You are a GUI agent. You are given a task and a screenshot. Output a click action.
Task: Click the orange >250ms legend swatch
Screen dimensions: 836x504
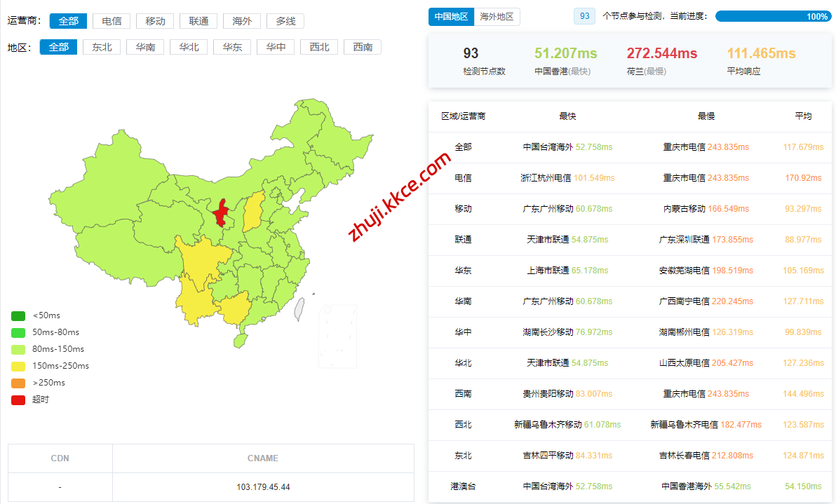(18, 383)
